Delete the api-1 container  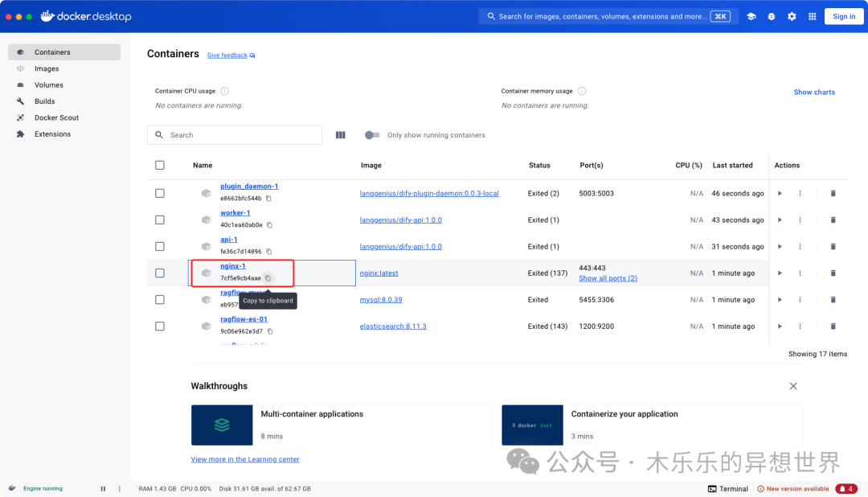833,247
